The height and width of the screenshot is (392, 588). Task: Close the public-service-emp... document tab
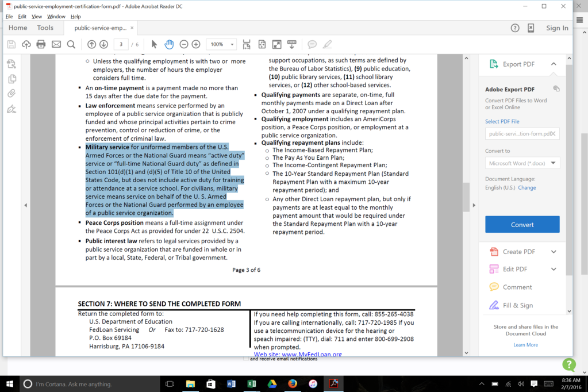point(132,28)
